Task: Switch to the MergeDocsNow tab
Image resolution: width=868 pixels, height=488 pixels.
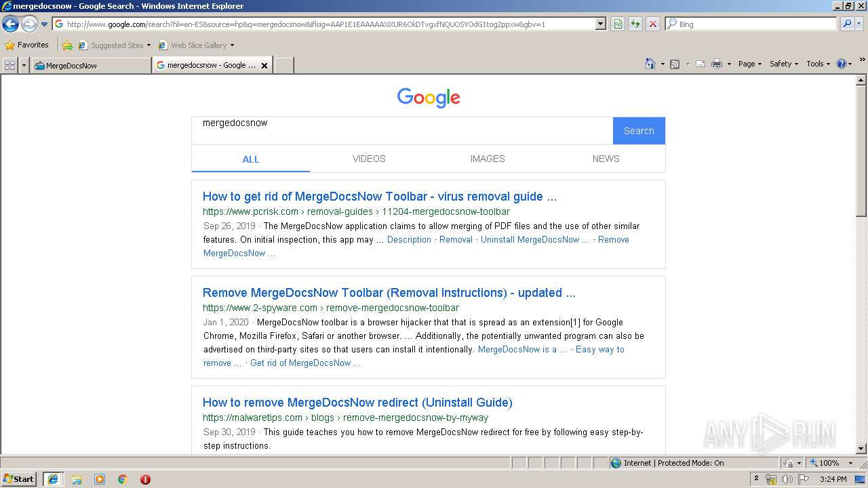Action: pyautogui.click(x=91, y=66)
